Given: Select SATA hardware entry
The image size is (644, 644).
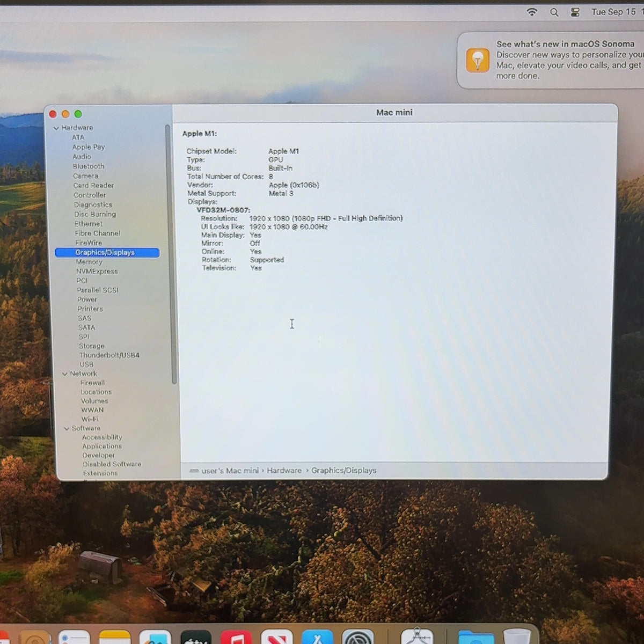Looking at the screenshot, I should click(x=86, y=327).
